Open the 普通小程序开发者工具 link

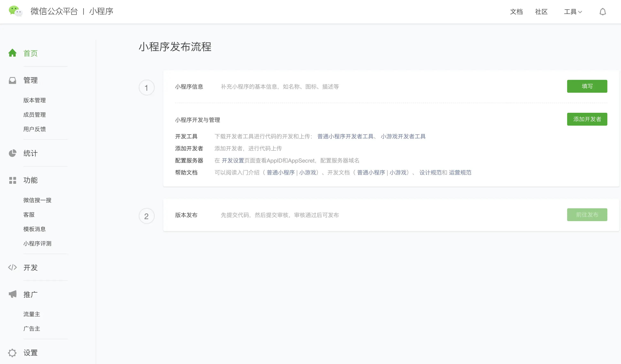click(x=345, y=136)
